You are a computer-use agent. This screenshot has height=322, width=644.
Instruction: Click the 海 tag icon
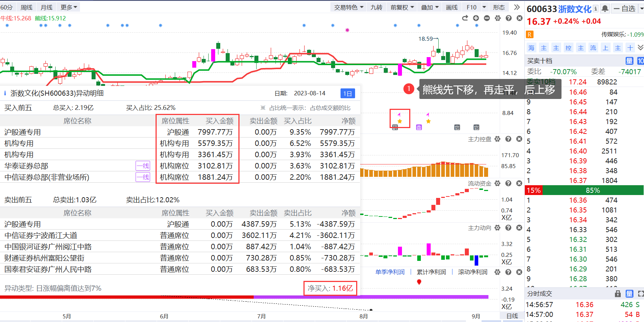pos(531,48)
